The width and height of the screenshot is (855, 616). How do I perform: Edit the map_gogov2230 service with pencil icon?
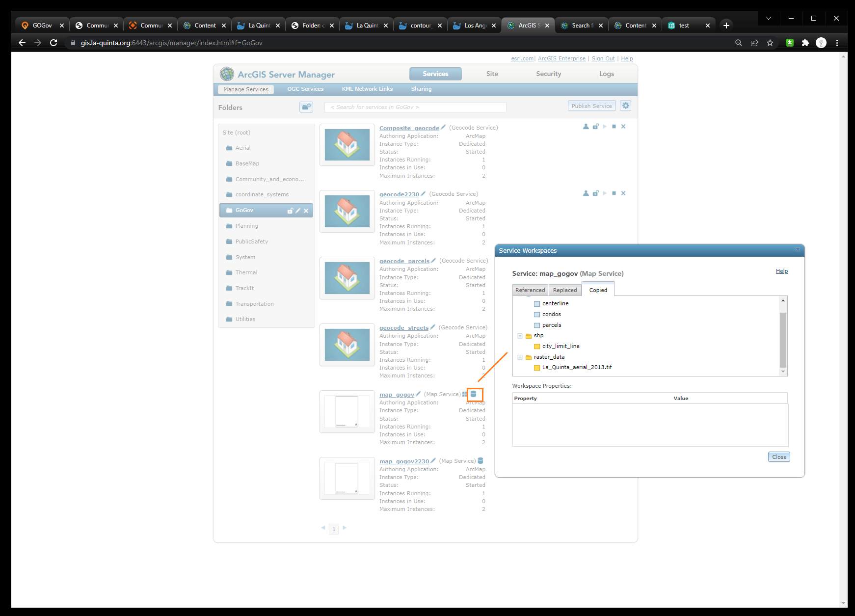[x=433, y=461]
